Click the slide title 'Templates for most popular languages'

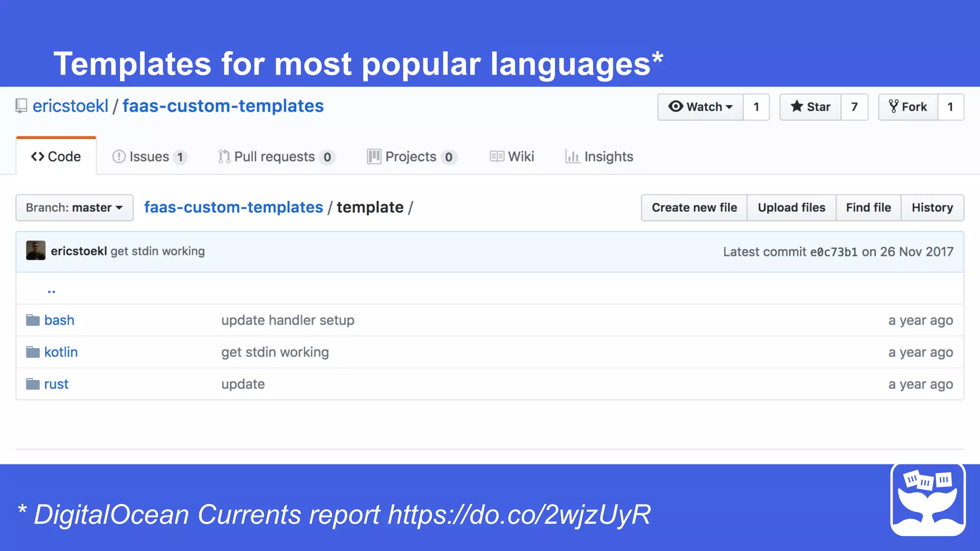pos(358,64)
